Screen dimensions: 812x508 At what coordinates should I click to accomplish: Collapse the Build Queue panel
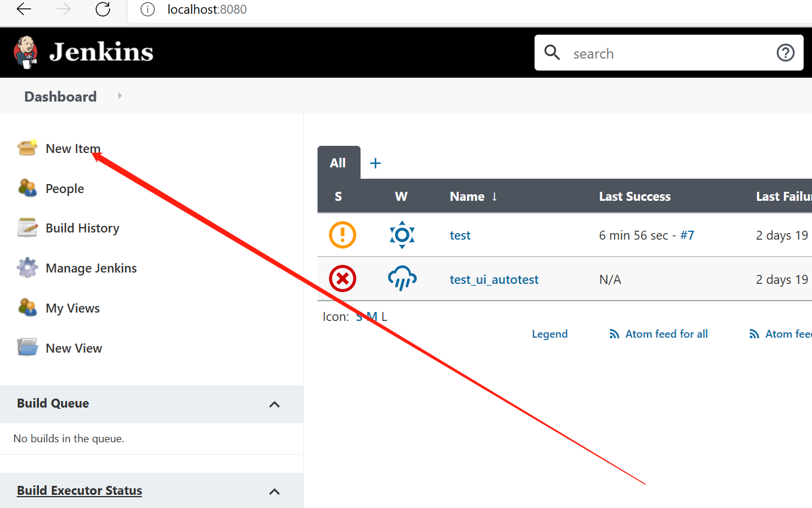point(274,405)
